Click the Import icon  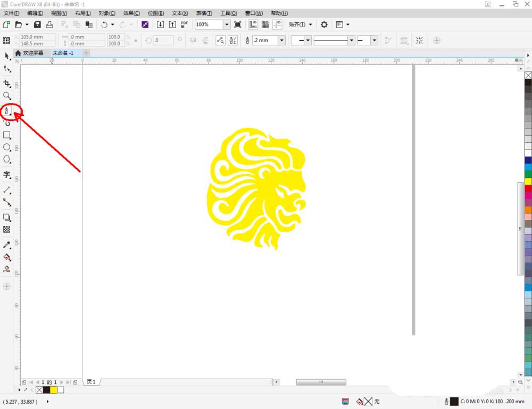(x=160, y=24)
